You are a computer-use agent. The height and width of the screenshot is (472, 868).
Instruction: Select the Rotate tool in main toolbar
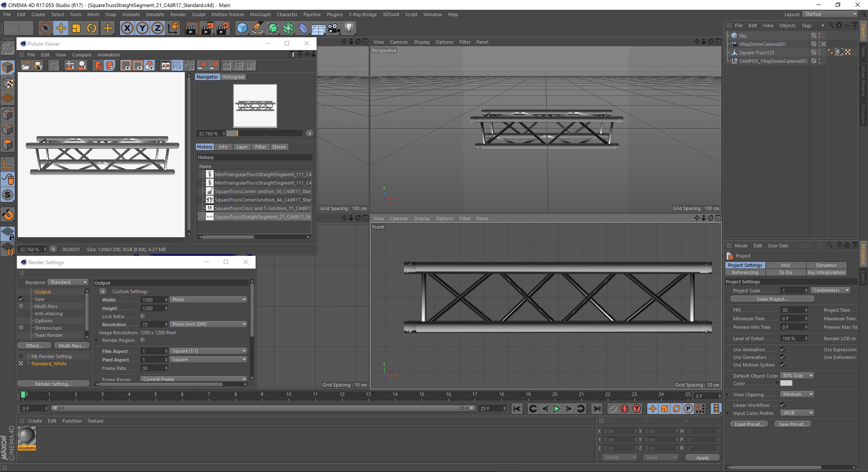coord(92,28)
